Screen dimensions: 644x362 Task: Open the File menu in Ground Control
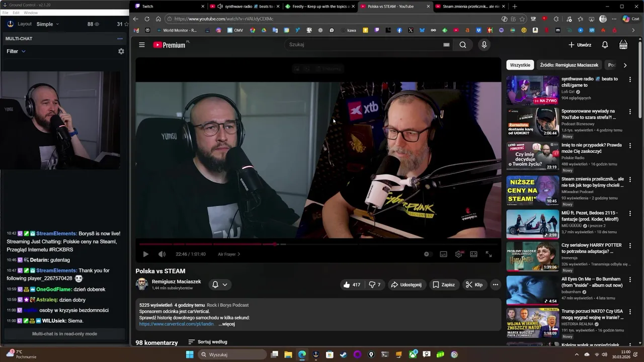(6, 13)
